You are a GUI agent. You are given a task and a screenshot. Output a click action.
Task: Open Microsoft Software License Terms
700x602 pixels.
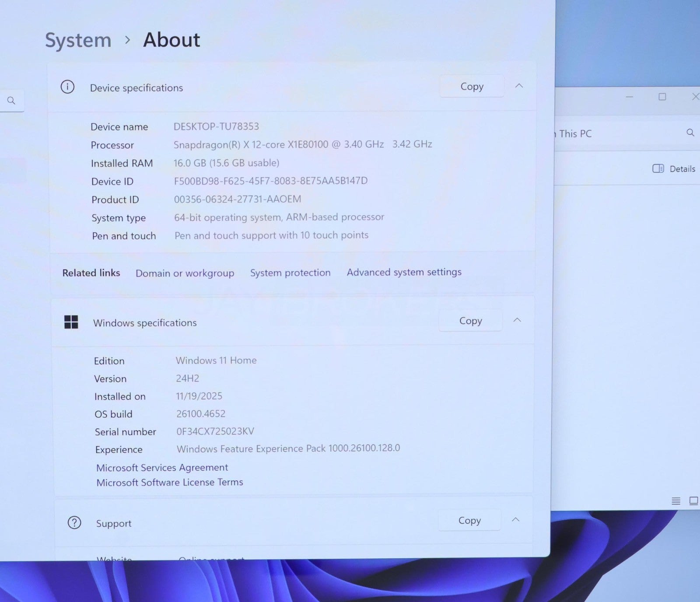point(169,482)
